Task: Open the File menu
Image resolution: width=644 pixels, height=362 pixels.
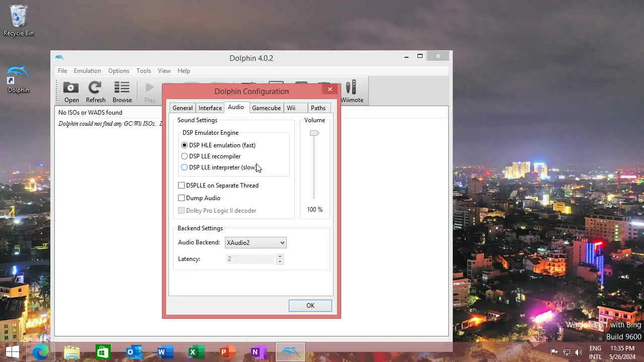Action: coord(62,71)
